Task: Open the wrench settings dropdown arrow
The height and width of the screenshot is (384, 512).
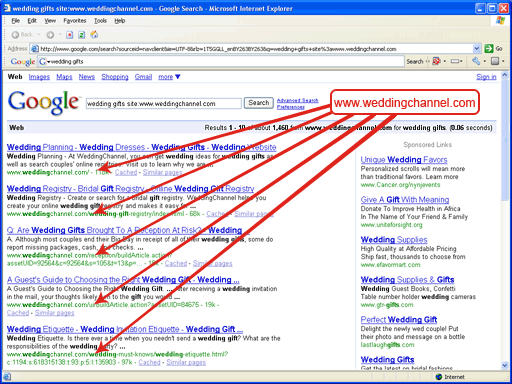Action: pos(485,61)
